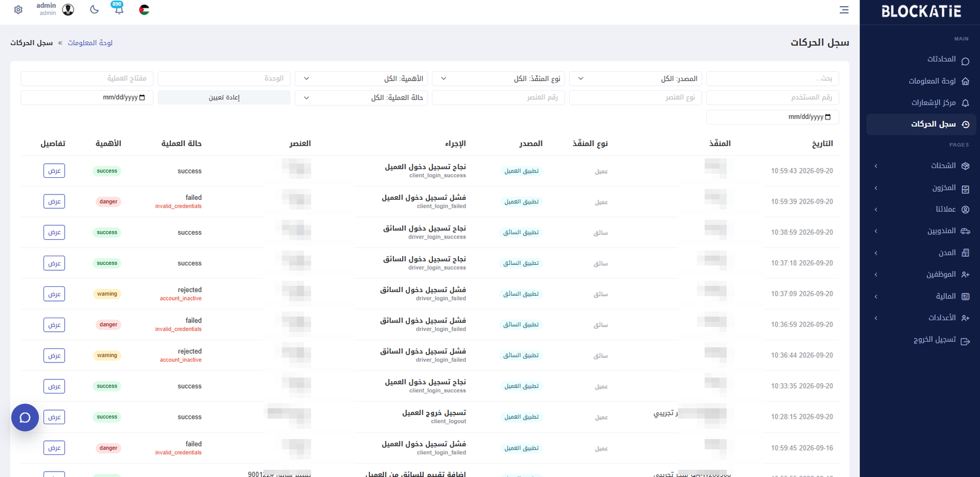Select مركز الإشعارات menu item
Viewport: 980px width, 477px height.
pyautogui.click(x=933, y=102)
